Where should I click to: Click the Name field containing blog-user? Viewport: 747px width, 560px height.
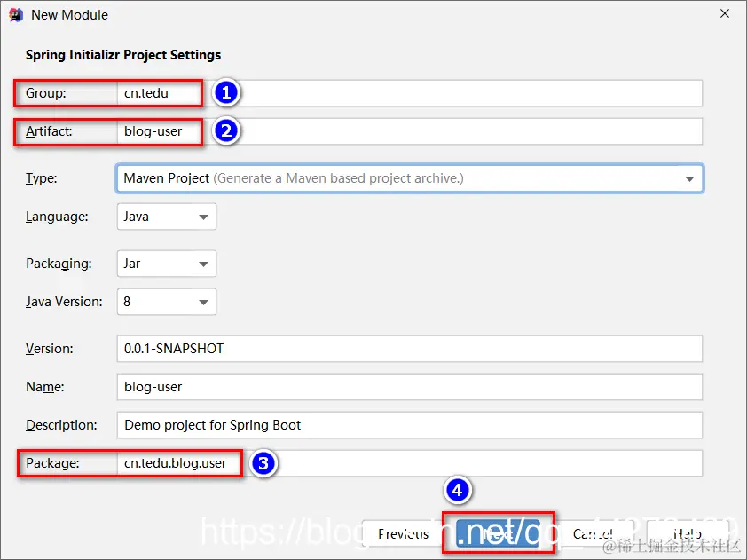[x=409, y=387]
